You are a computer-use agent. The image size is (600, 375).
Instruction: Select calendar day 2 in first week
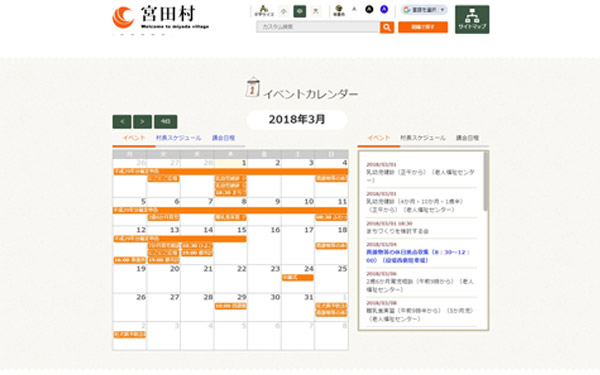pyautogui.click(x=278, y=163)
